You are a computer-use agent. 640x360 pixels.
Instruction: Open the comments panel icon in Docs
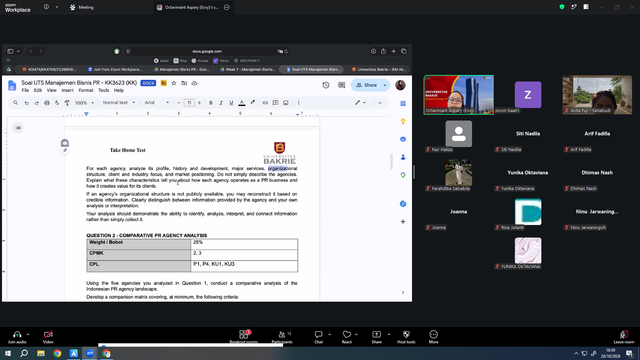[342, 85]
